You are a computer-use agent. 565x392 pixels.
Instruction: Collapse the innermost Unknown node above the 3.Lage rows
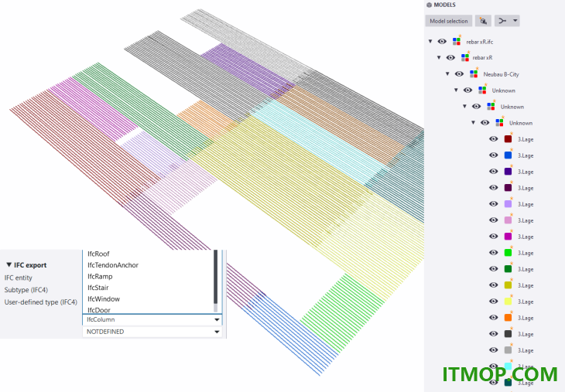click(x=473, y=123)
